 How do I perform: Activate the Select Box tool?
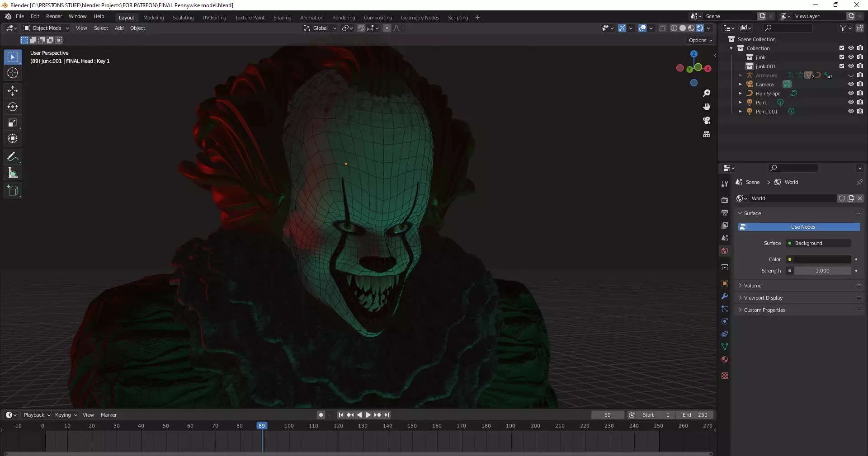13,57
